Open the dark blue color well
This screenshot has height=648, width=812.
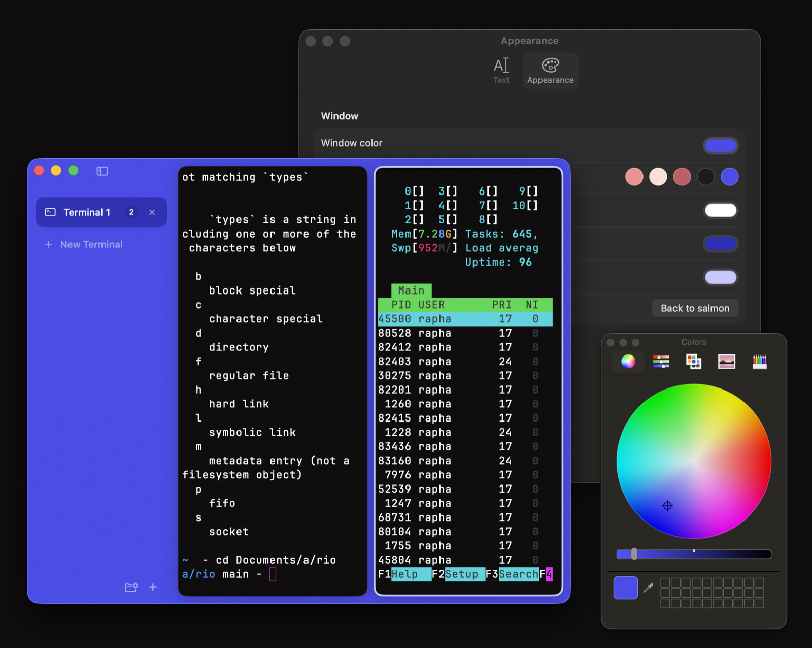pos(721,244)
